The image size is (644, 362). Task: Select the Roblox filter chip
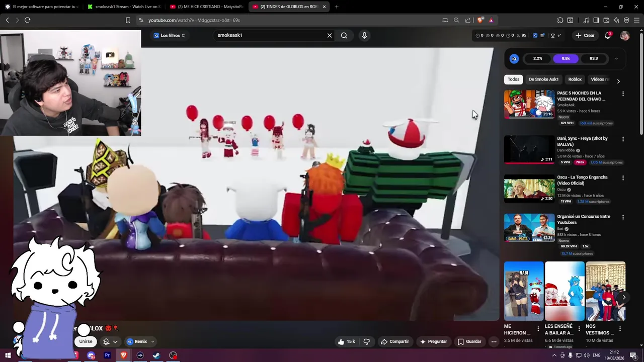(575, 79)
